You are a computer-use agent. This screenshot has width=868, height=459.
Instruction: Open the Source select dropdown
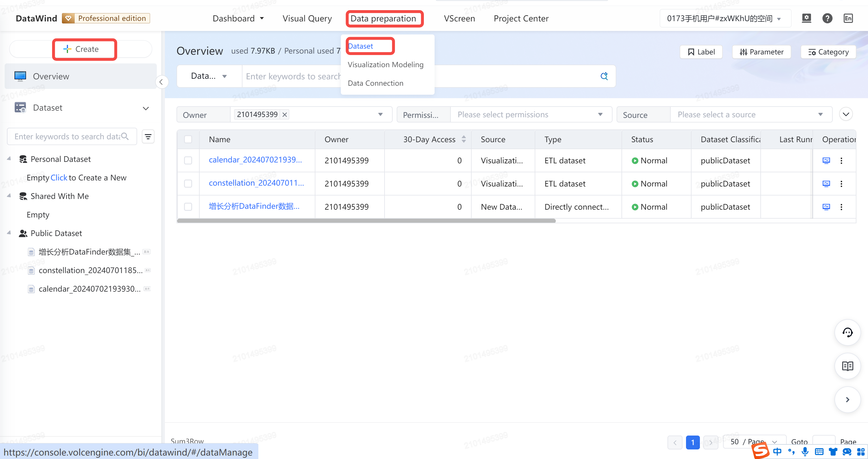[x=751, y=115]
